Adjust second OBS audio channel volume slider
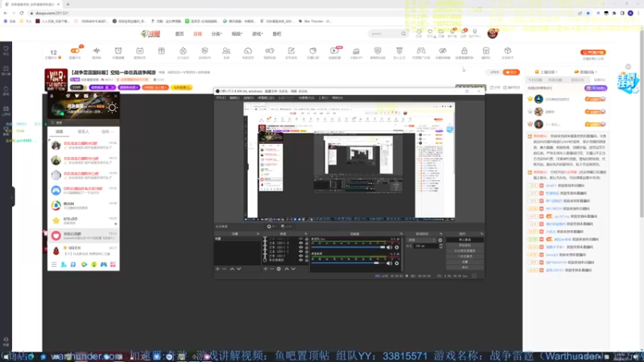644x362 pixels. pos(349,263)
